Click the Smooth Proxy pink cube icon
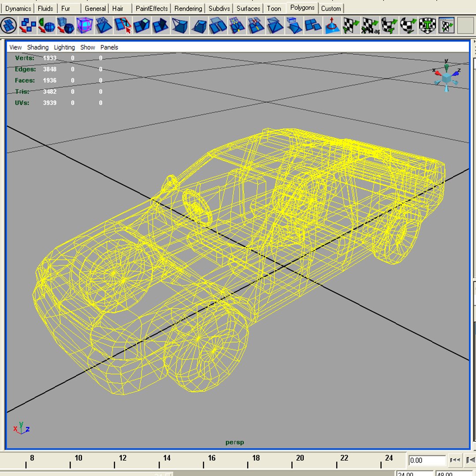The width and height of the screenshot is (476, 476). tap(84, 26)
